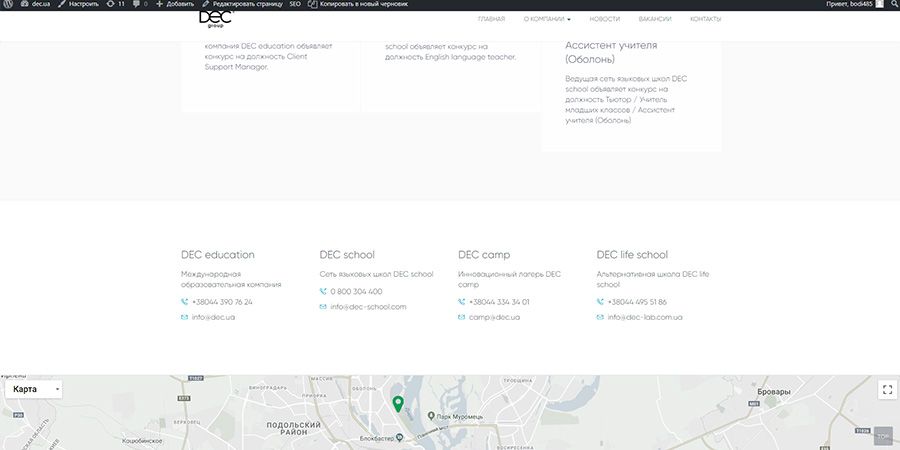Click the TOP scroll-up button
This screenshot has height=450, width=900.
882,436
